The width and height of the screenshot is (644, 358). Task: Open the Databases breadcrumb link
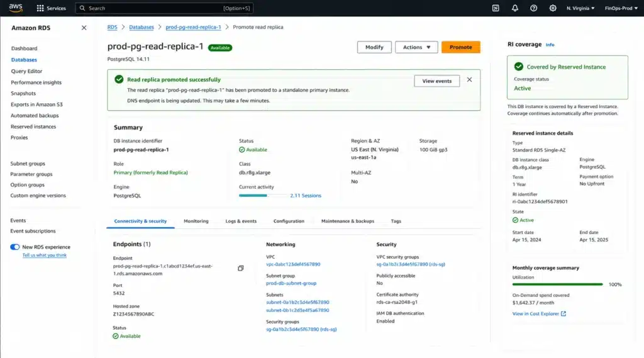(142, 27)
